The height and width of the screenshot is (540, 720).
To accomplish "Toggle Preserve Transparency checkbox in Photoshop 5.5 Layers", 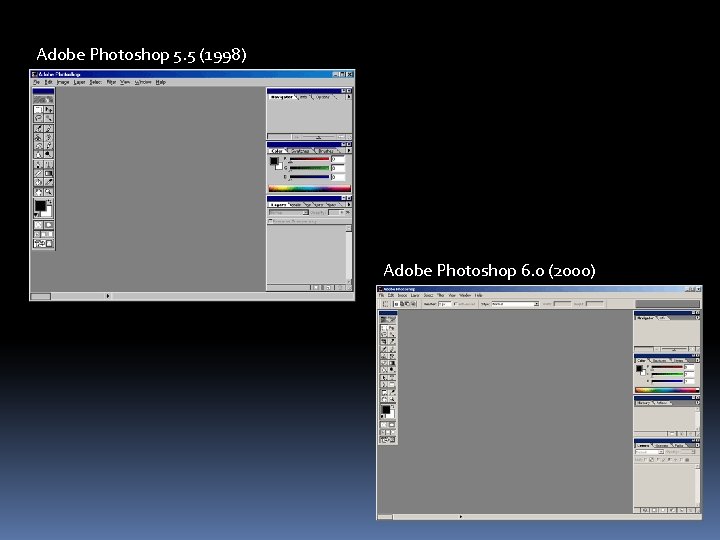I will pos(270,221).
